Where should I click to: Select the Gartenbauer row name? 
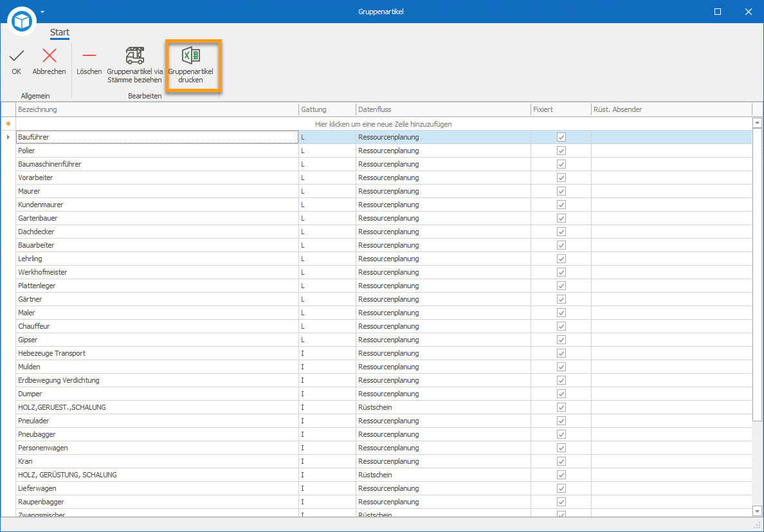coord(37,218)
